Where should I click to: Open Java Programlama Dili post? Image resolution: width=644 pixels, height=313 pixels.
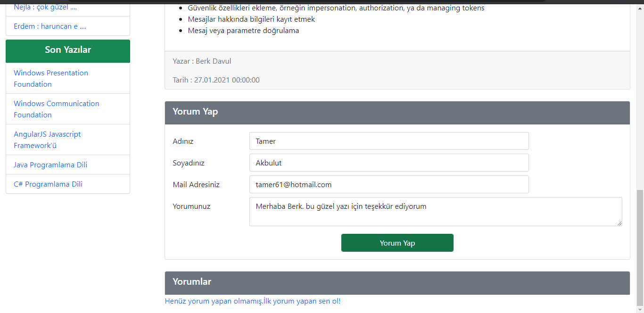pyautogui.click(x=50, y=165)
